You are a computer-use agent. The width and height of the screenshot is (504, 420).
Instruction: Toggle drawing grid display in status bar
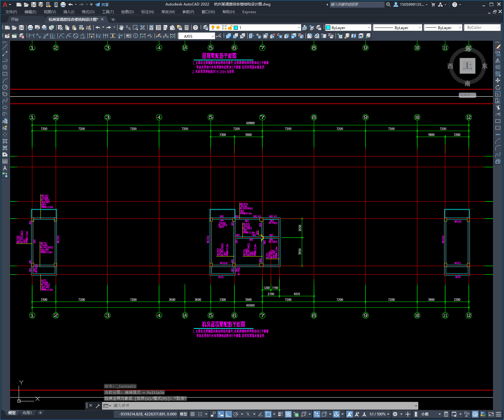coord(192,414)
